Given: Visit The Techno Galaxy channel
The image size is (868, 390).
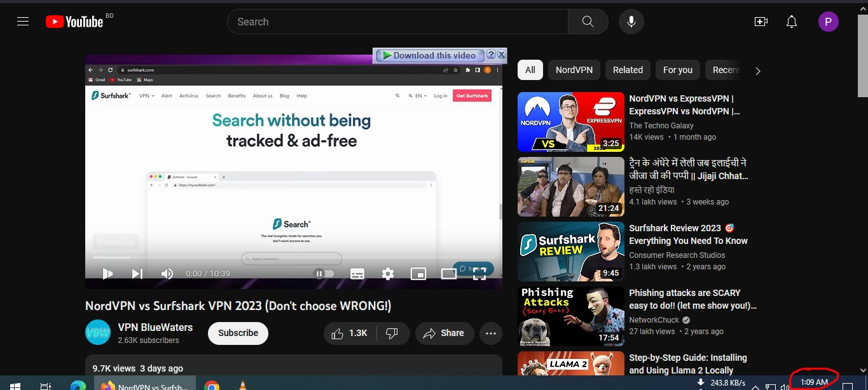Looking at the screenshot, I should coord(661,126).
